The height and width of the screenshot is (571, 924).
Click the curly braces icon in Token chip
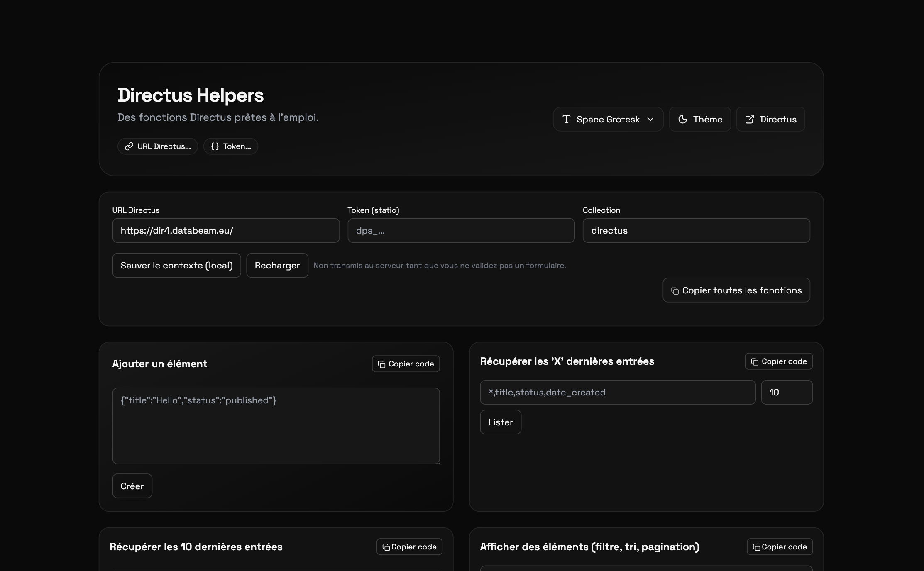(215, 146)
